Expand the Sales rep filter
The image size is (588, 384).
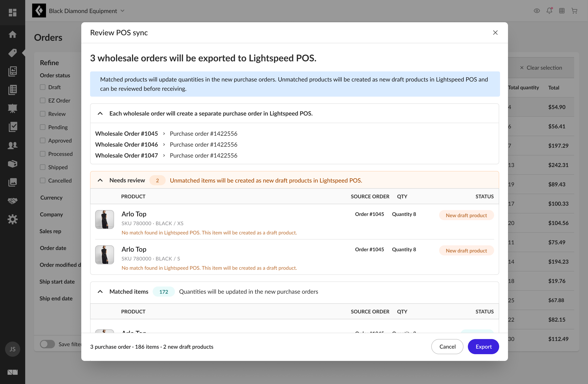point(50,231)
